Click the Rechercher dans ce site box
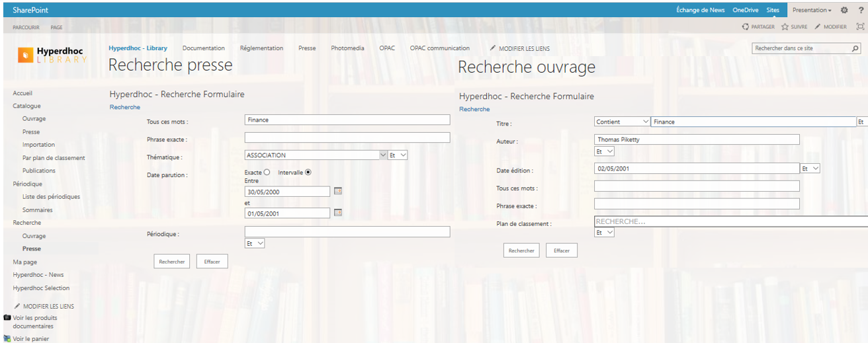This screenshot has height=343, width=868. coord(802,48)
